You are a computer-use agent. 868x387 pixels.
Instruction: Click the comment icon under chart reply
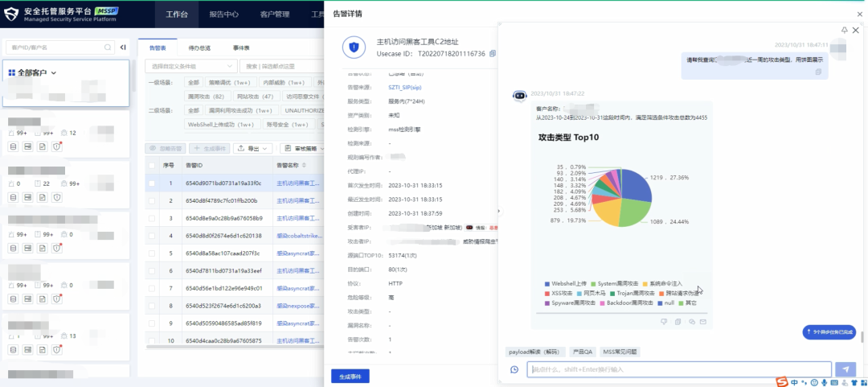692,322
